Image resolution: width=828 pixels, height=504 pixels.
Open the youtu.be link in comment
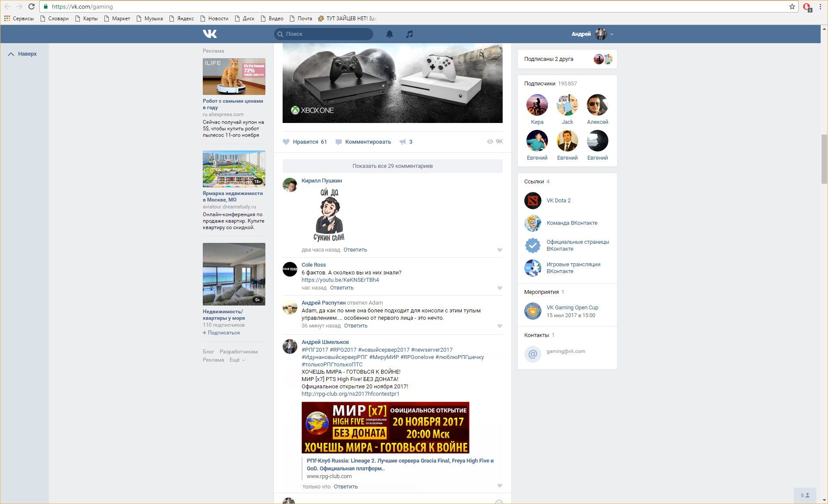click(x=340, y=280)
